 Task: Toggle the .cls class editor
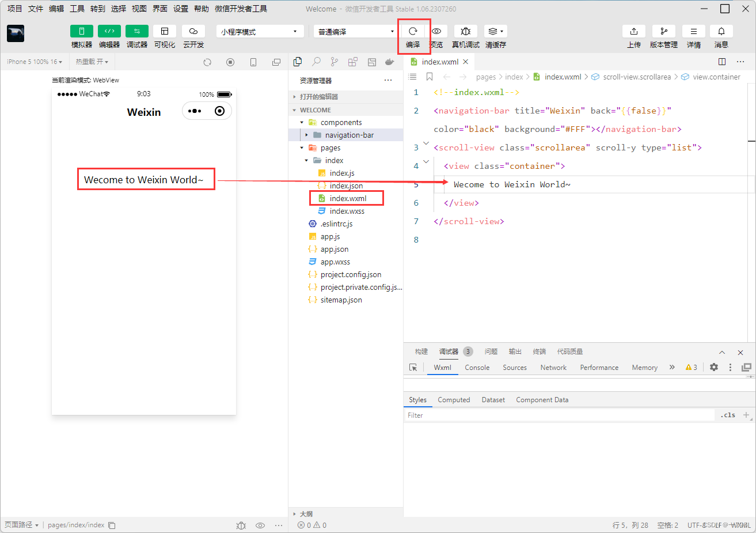coord(728,415)
